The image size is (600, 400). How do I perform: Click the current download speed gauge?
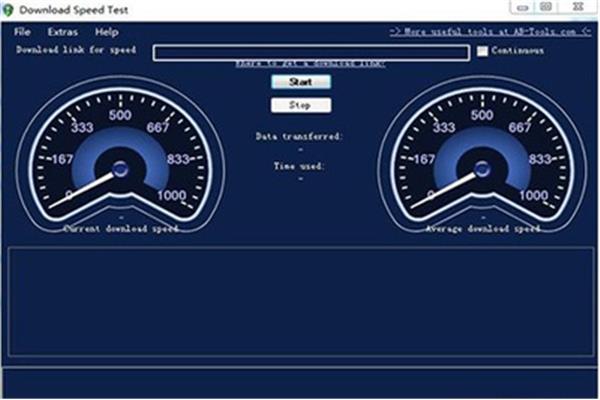[x=120, y=155]
